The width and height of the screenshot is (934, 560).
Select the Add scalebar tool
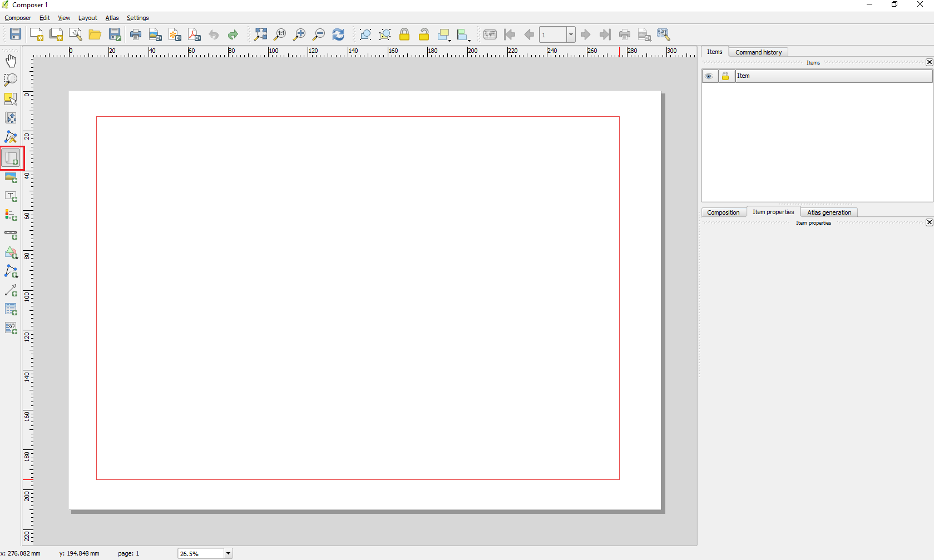(x=11, y=235)
